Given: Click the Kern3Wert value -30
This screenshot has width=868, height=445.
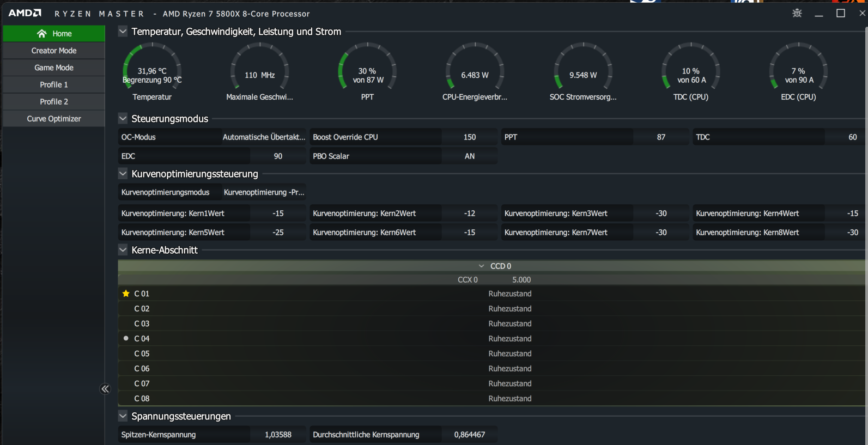Looking at the screenshot, I should coord(661,214).
